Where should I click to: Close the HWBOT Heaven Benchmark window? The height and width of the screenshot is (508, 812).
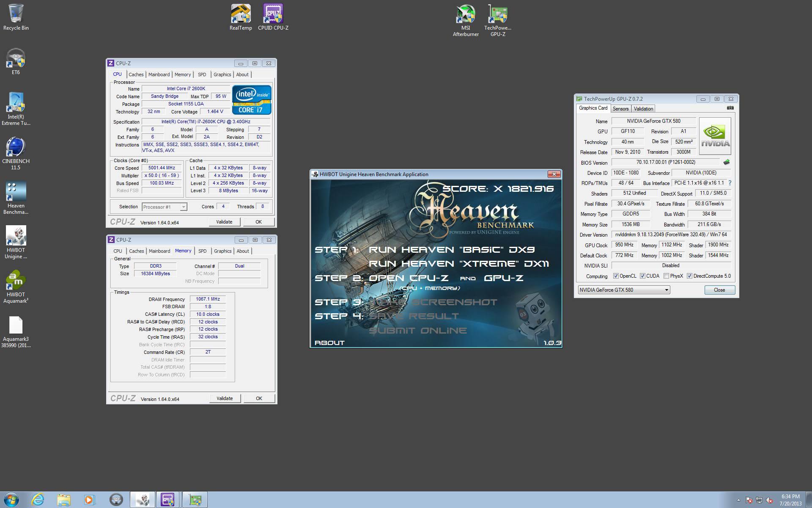coord(554,174)
